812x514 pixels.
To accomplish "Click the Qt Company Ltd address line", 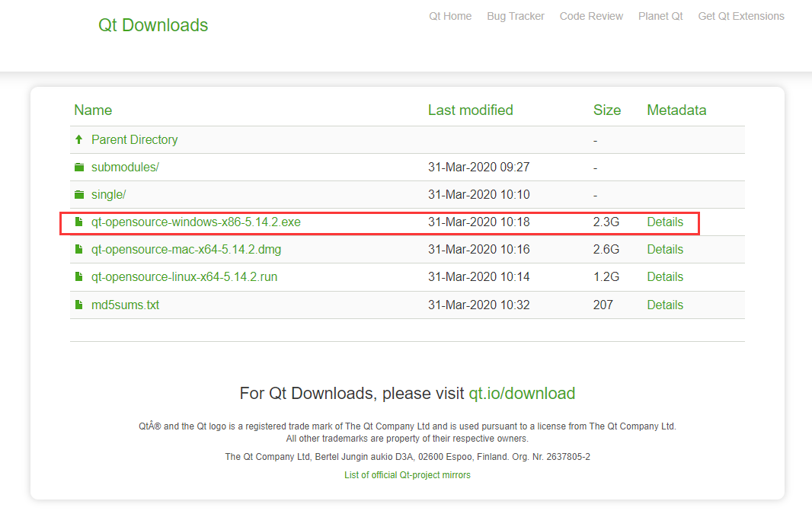I will [408, 457].
